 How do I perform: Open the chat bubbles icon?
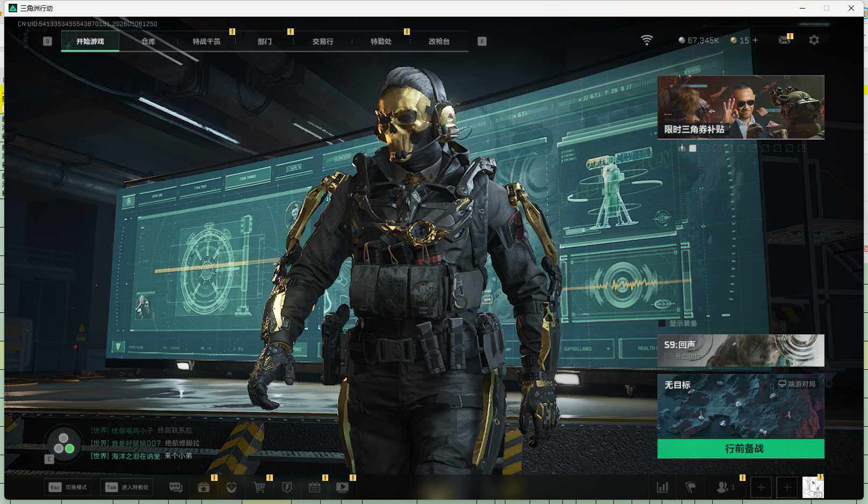(x=176, y=487)
